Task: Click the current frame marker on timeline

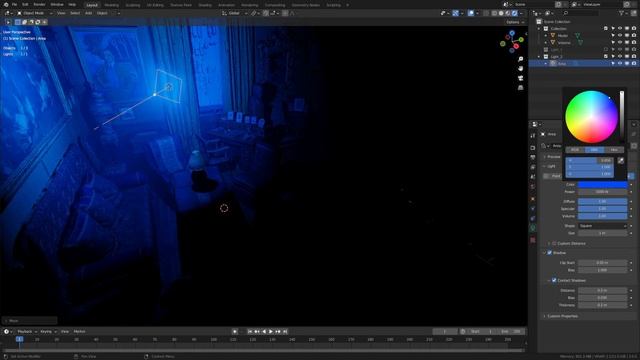Action: pos(19,340)
